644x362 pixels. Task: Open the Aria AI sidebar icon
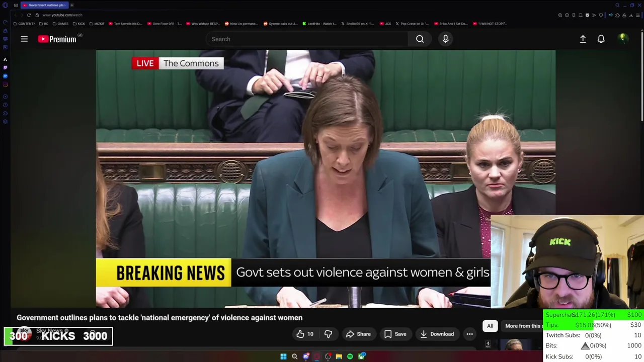coord(5,59)
